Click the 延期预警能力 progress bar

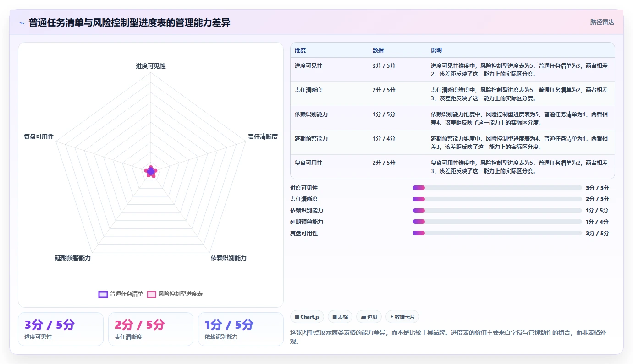tap(497, 222)
